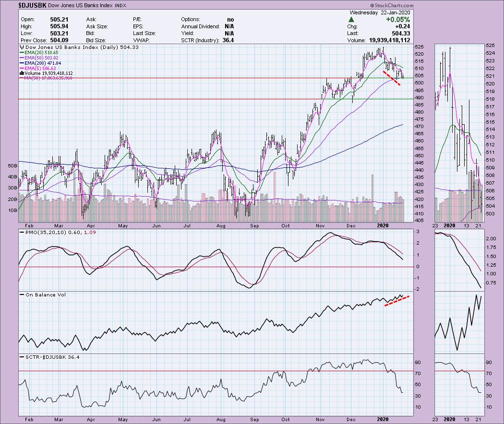Click the SCTR-$DJUSBK 36.4 indicator label
The width and height of the screenshot is (504, 424).
pos(49,357)
